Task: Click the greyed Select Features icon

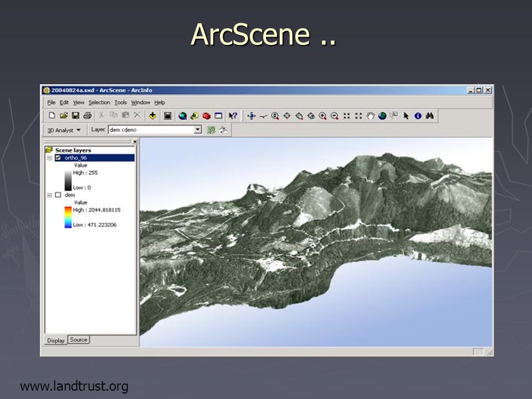Action: coord(394,116)
